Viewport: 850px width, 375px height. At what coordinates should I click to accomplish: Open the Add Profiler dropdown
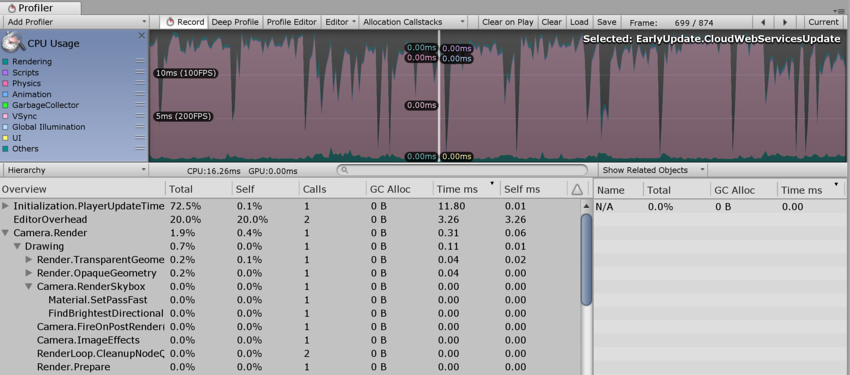[x=75, y=22]
